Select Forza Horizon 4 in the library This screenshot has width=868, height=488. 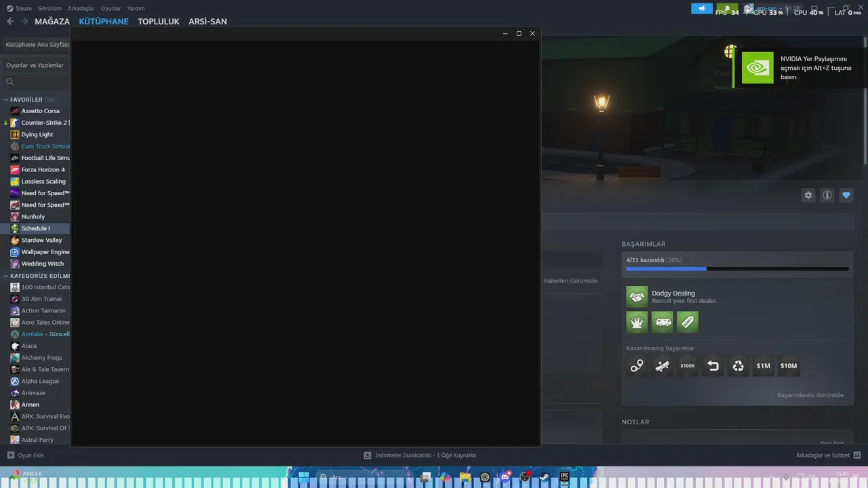pyautogui.click(x=43, y=169)
